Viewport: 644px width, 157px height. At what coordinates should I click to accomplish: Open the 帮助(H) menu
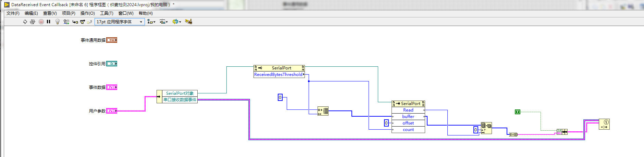146,13
